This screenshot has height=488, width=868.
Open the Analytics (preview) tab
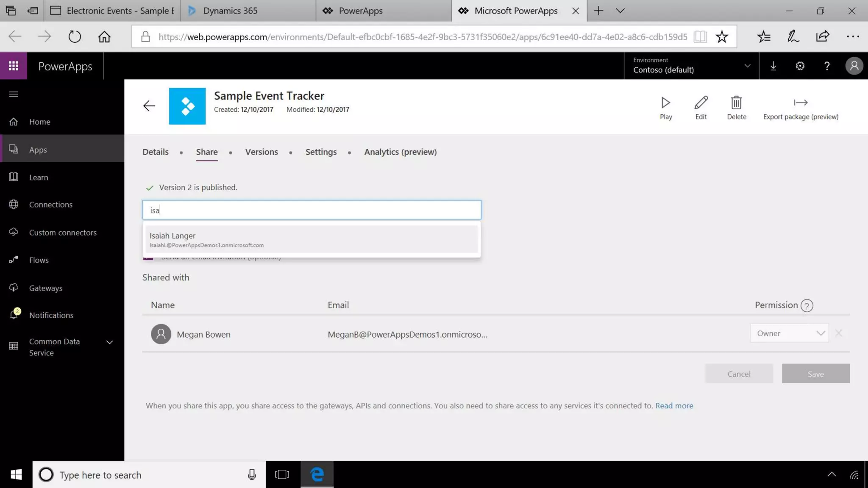tap(400, 152)
